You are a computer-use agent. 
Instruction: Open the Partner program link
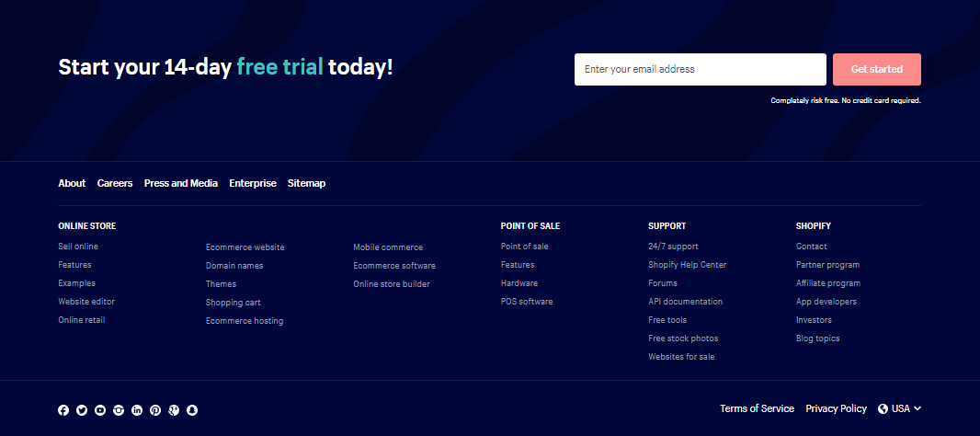(x=827, y=265)
